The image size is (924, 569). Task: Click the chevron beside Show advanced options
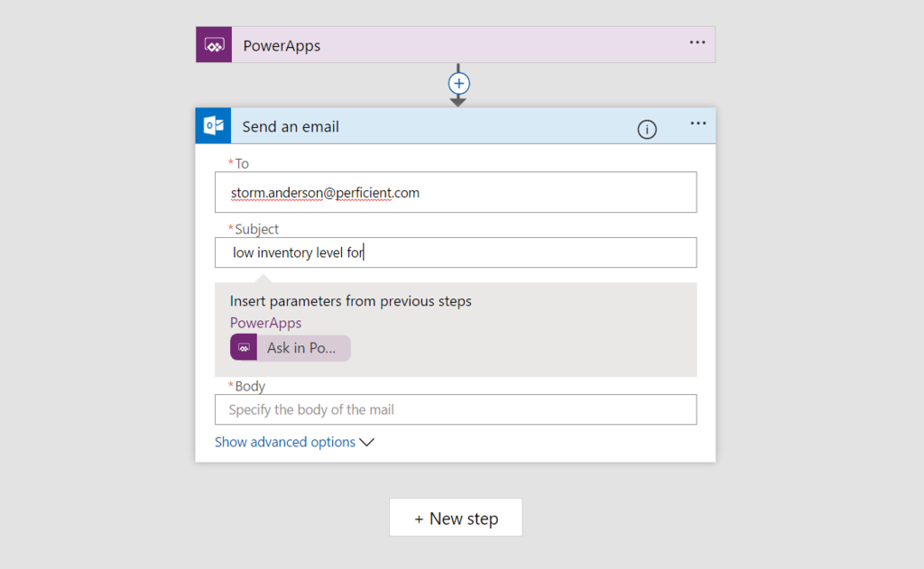pos(366,442)
